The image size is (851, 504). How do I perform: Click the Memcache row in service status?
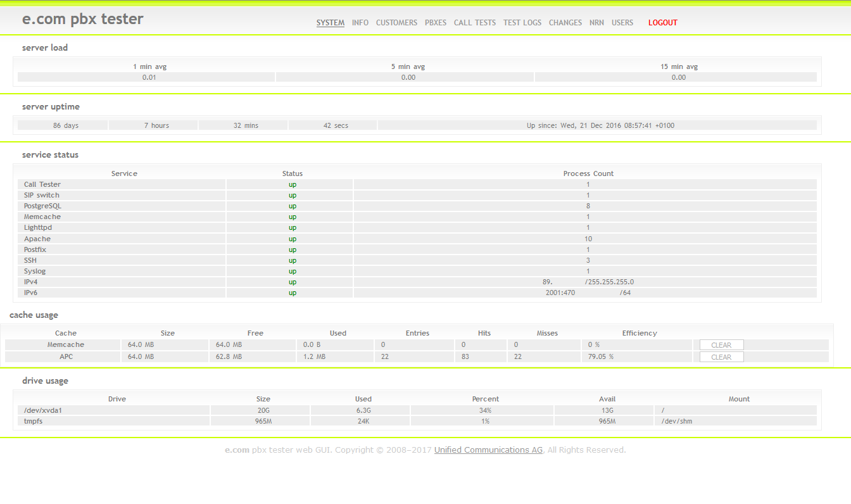coord(417,217)
